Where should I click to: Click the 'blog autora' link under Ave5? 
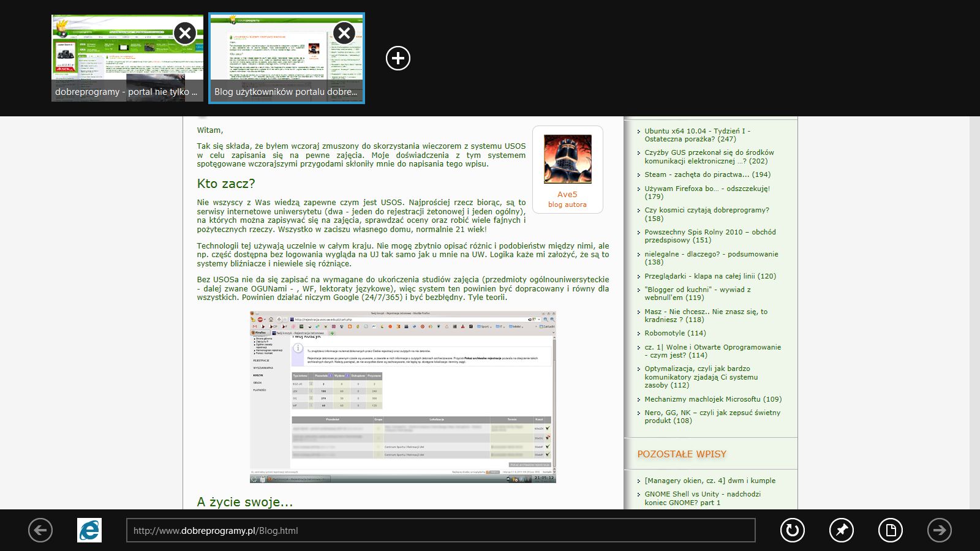click(x=567, y=204)
